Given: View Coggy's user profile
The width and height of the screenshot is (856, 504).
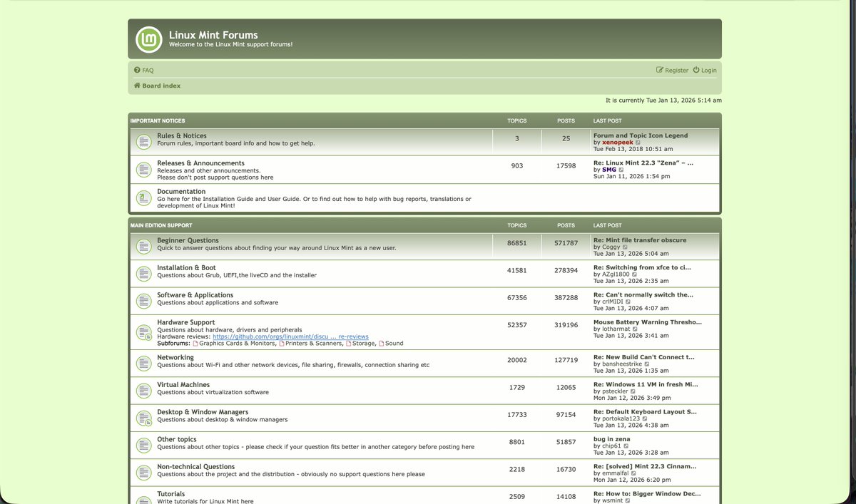Looking at the screenshot, I should tap(611, 247).
